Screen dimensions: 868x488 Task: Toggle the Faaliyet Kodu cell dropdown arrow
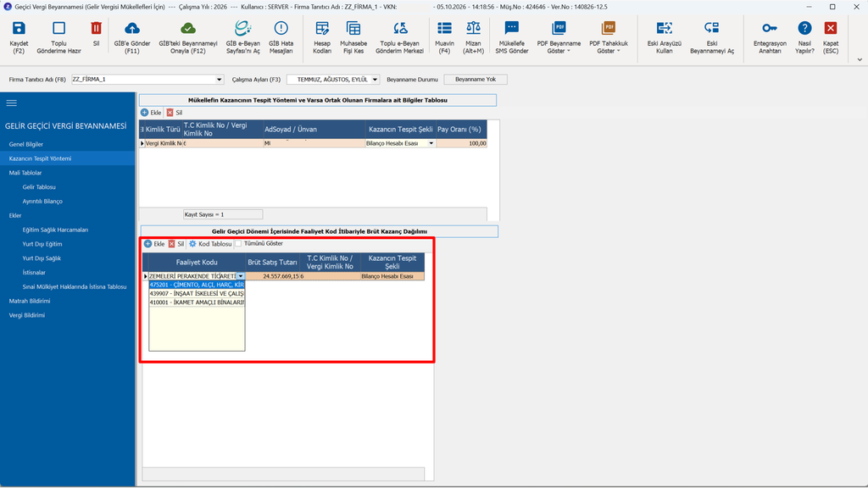pos(241,276)
